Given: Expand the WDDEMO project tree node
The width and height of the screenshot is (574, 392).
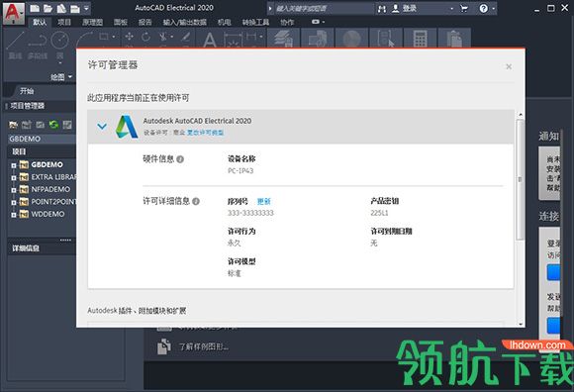Looking at the screenshot, I should (x=14, y=215).
